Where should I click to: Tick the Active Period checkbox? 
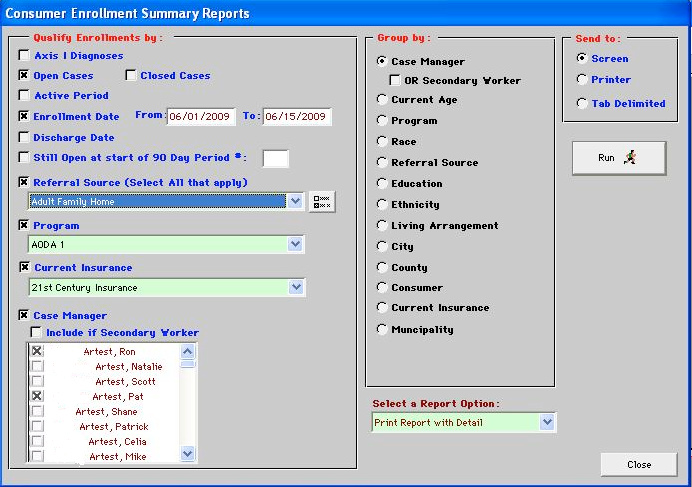pyautogui.click(x=24, y=95)
